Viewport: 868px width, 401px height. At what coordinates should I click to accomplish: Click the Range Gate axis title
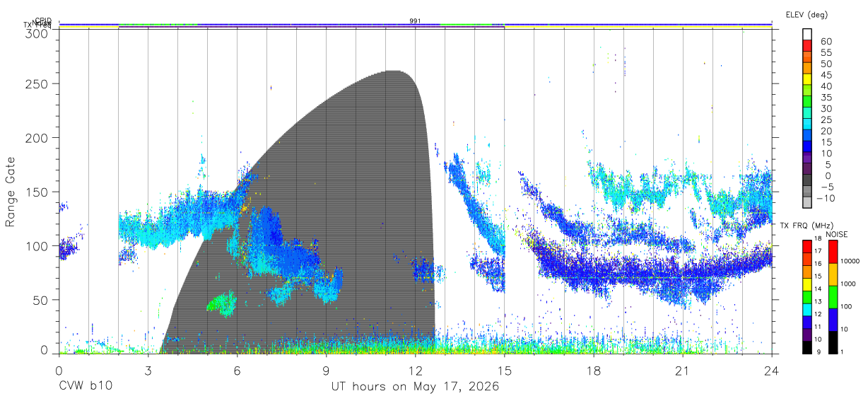(x=11, y=191)
